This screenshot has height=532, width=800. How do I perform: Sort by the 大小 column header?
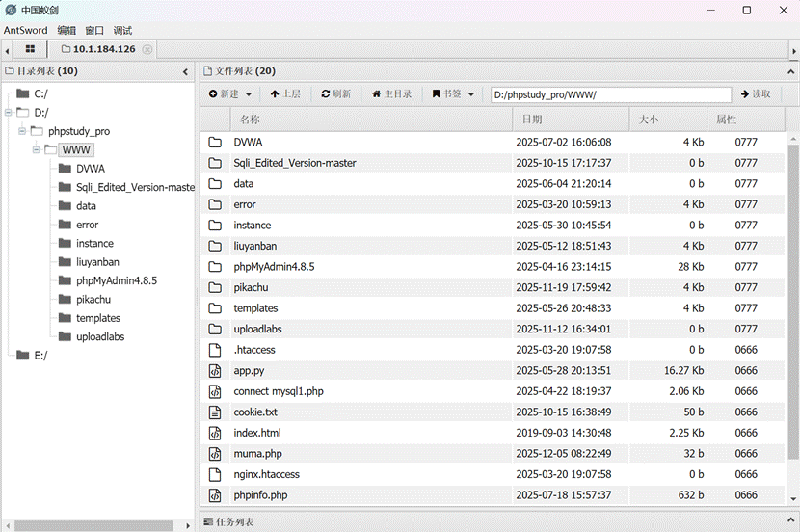click(x=668, y=120)
